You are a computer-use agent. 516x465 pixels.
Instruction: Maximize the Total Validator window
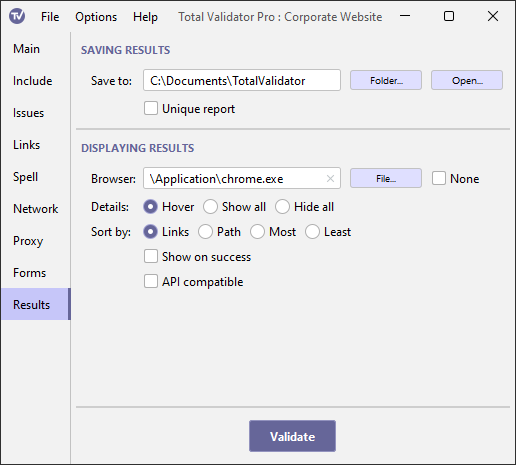[x=449, y=16]
